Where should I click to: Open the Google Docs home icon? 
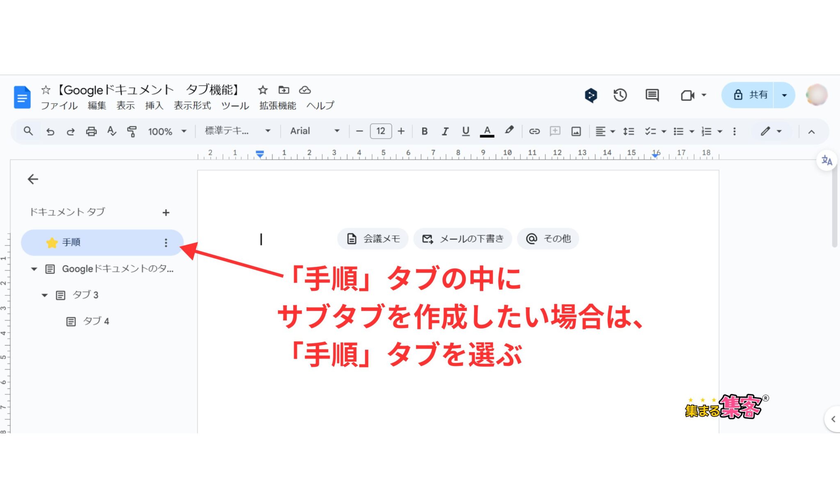tap(22, 97)
